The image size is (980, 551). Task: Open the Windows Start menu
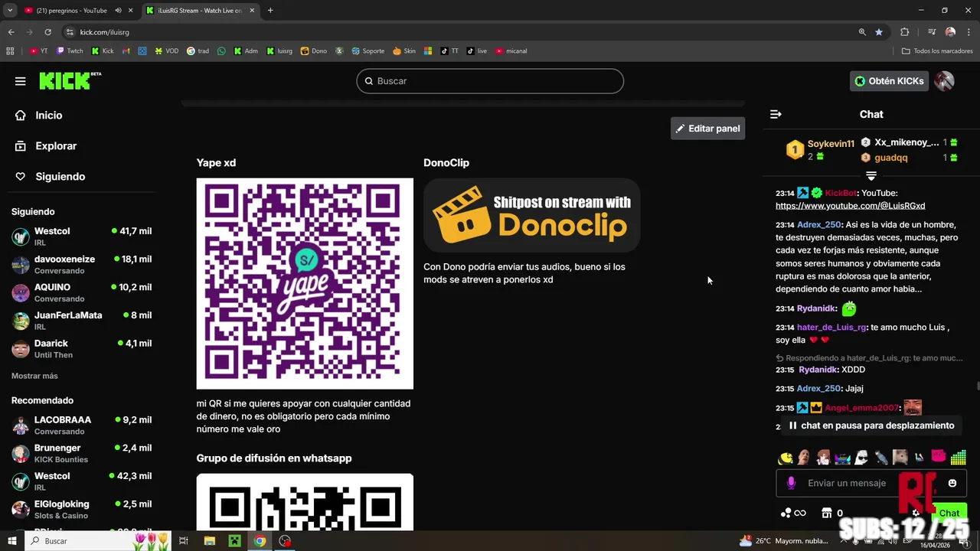point(11,541)
